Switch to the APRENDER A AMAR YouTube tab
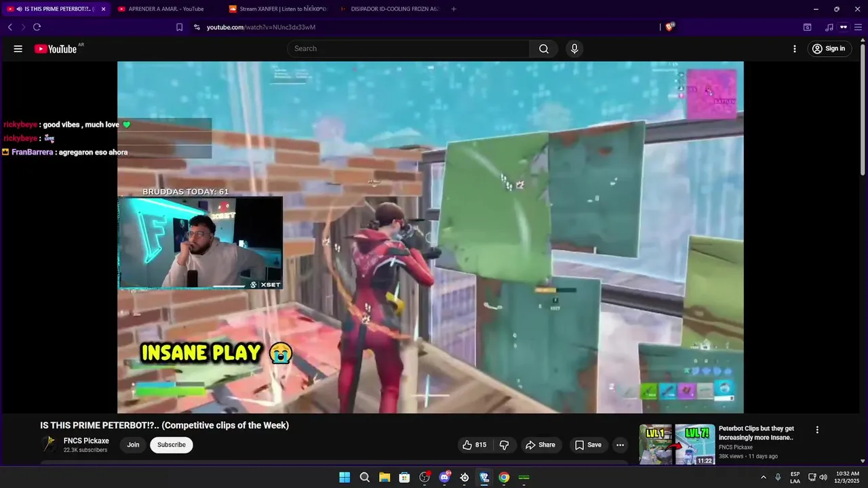The height and width of the screenshot is (488, 868). point(166,9)
